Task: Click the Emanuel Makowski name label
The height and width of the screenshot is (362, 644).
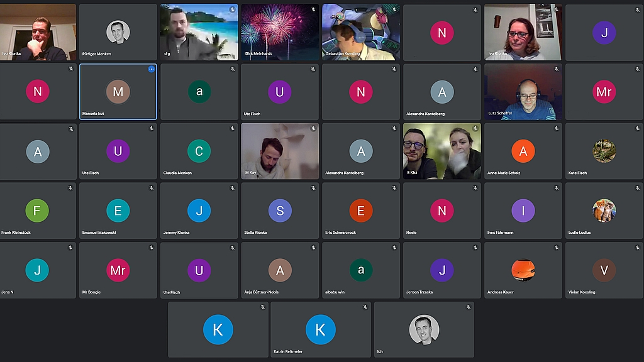Action: [x=100, y=233]
